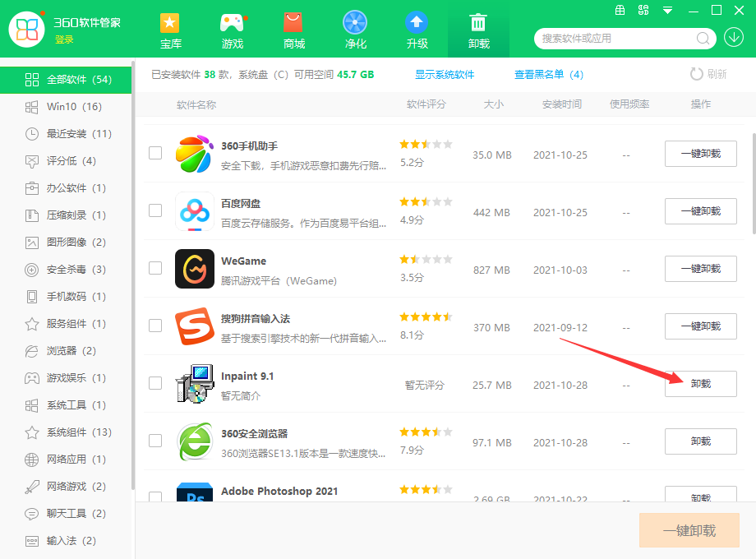This screenshot has height=559, width=756.
Task: Select 系统组件 (13) category
Action: [66, 432]
